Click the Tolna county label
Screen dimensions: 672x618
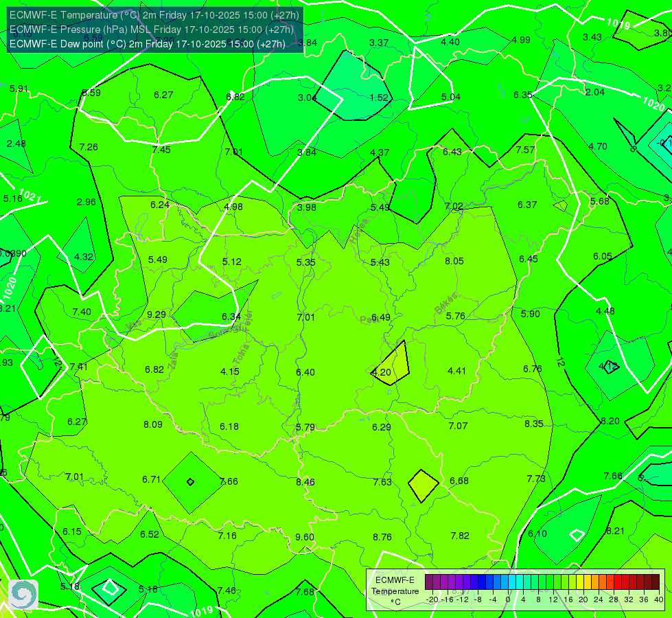(241, 354)
